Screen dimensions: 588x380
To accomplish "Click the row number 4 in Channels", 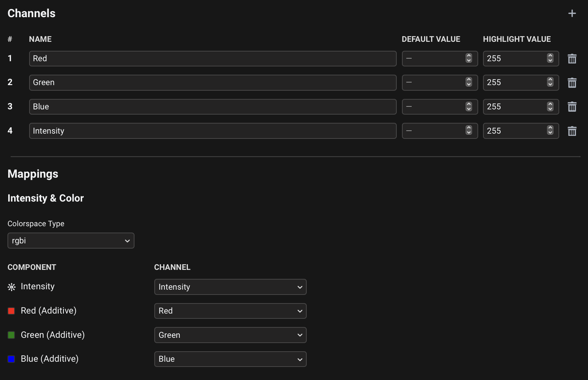I will (10, 131).
